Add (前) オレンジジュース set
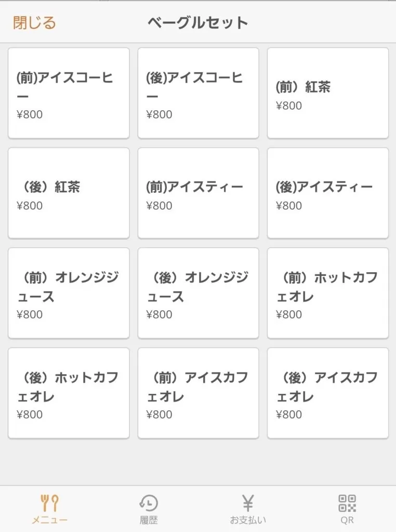Image resolution: width=396 pixels, height=532 pixels. (x=69, y=293)
